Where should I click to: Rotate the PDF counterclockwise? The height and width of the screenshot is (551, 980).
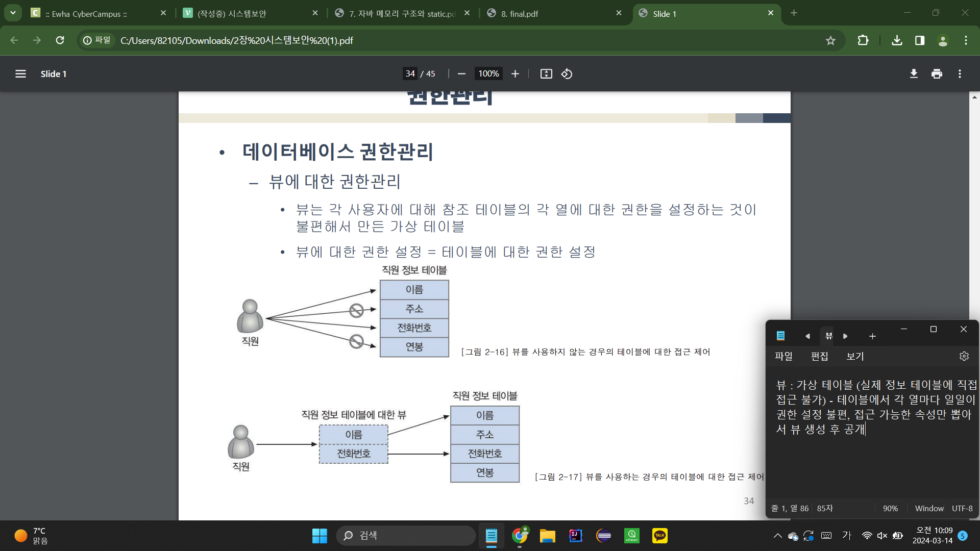567,74
